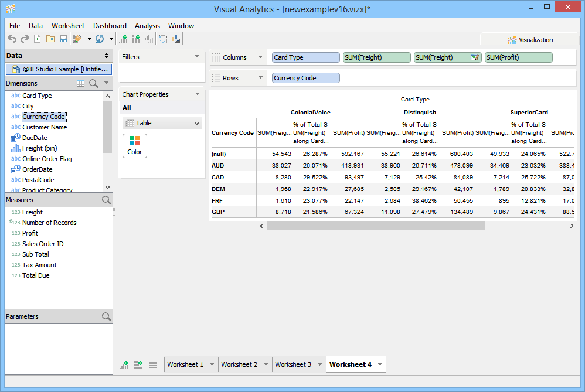Click the Undo arrow in the toolbar
Viewport: 585px width, 392px height.
(12, 39)
